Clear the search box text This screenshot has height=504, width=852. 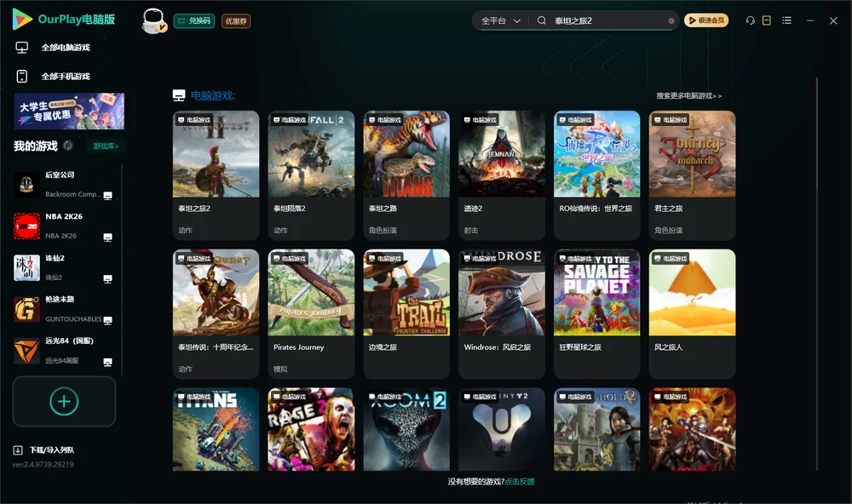click(671, 20)
